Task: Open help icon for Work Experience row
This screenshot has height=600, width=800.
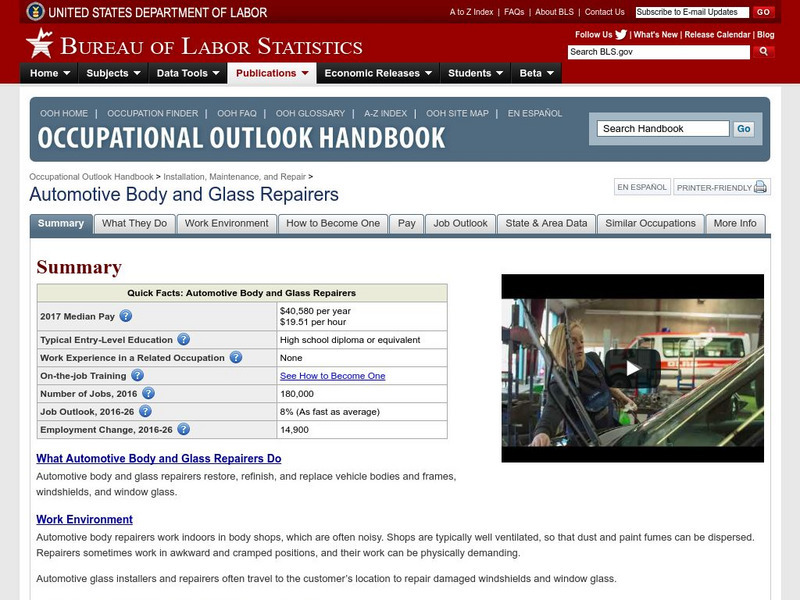Action: 236,357
